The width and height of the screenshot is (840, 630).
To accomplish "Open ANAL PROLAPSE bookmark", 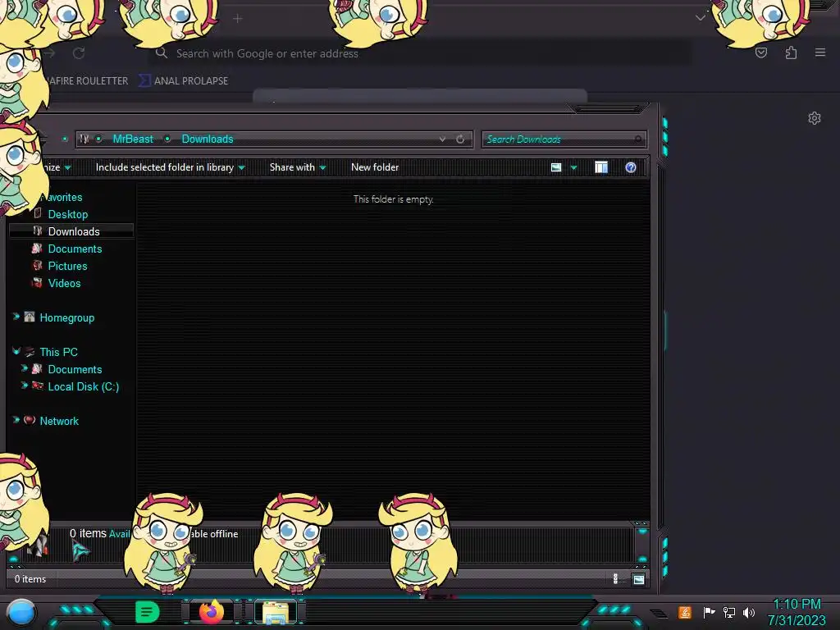I will (184, 81).
